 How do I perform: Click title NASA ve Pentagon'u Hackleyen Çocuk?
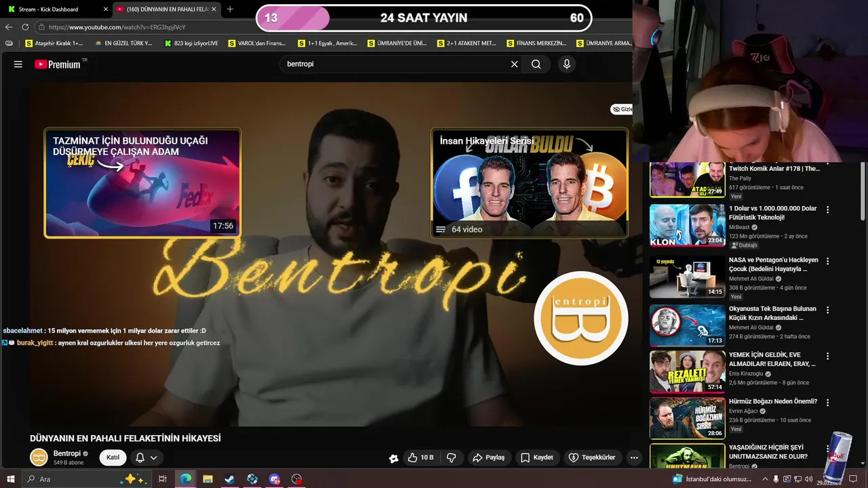point(774,264)
